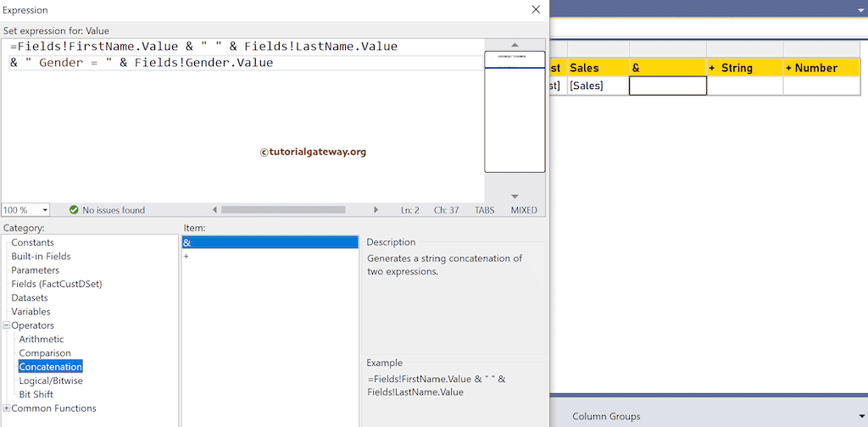Select the + Number column header
This screenshot has width=868, height=427.
821,68
